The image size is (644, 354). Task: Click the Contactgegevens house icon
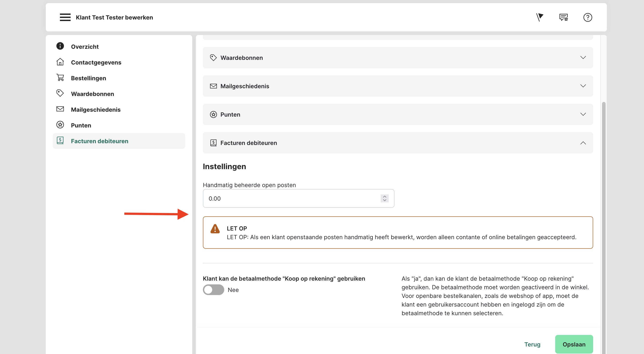(60, 62)
